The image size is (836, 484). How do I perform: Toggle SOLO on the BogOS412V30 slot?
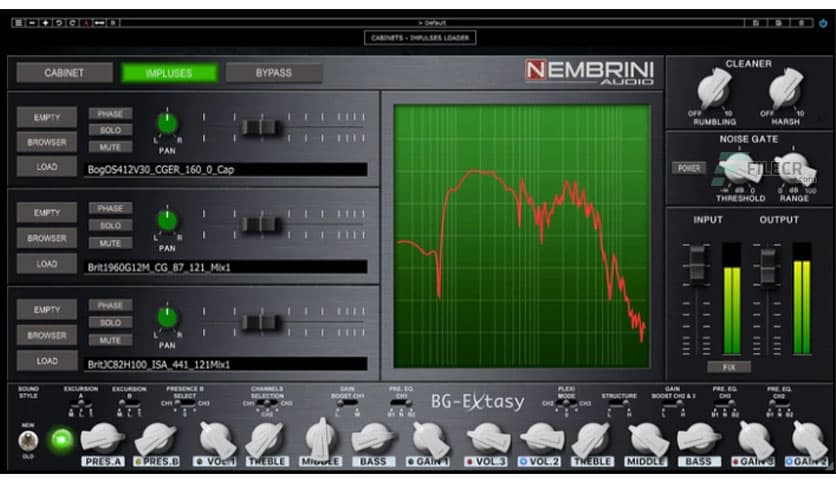[110, 130]
